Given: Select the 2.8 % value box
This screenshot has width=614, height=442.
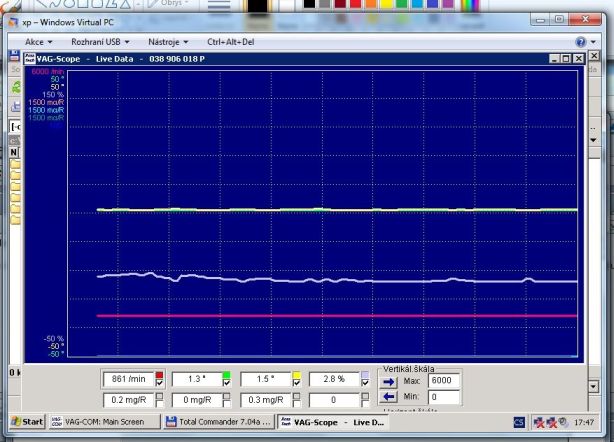Looking at the screenshot, I should click(x=334, y=379).
